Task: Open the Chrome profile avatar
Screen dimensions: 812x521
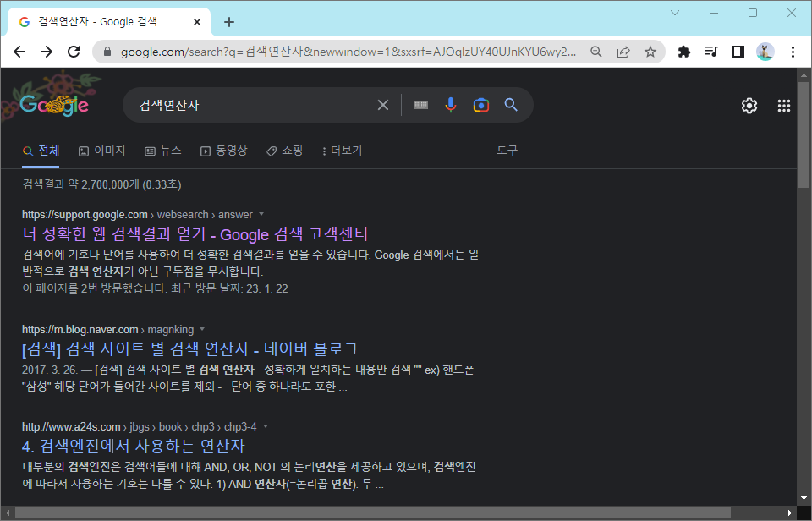Action: click(x=765, y=52)
